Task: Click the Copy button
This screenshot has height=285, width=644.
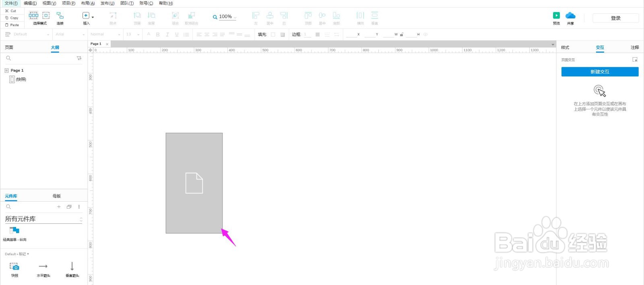Action: tap(12, 18)
